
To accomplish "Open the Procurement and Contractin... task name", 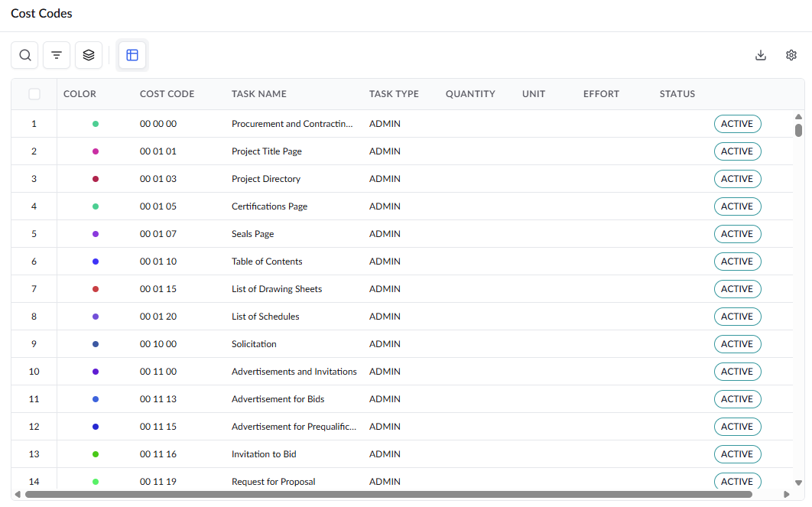I will (292, 124).
